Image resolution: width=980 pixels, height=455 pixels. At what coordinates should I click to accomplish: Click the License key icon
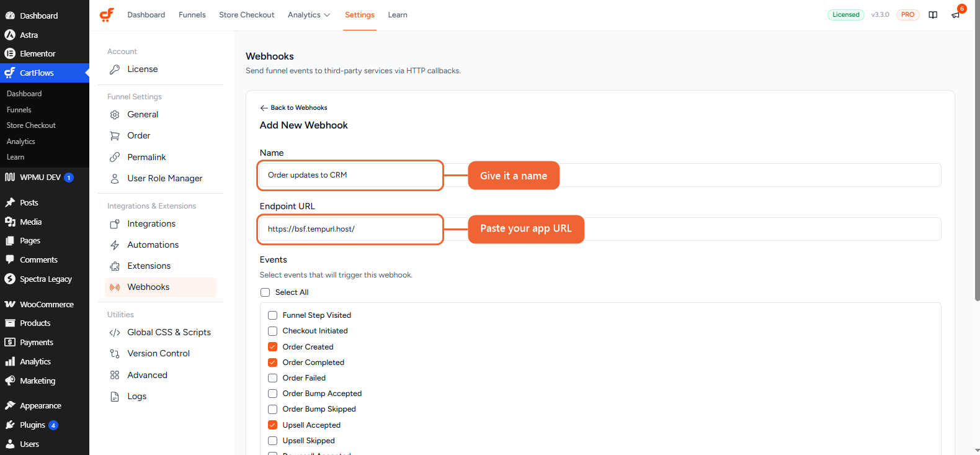coord(115,70)
